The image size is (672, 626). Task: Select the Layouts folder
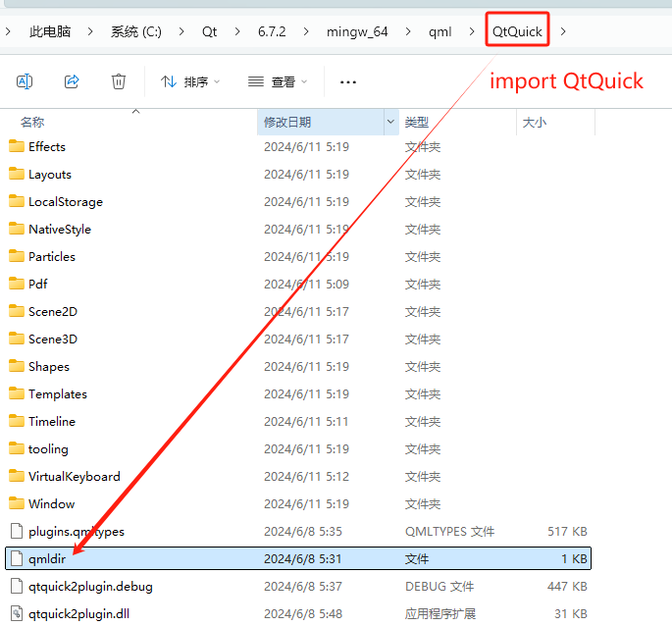click(x=50, y=174)
